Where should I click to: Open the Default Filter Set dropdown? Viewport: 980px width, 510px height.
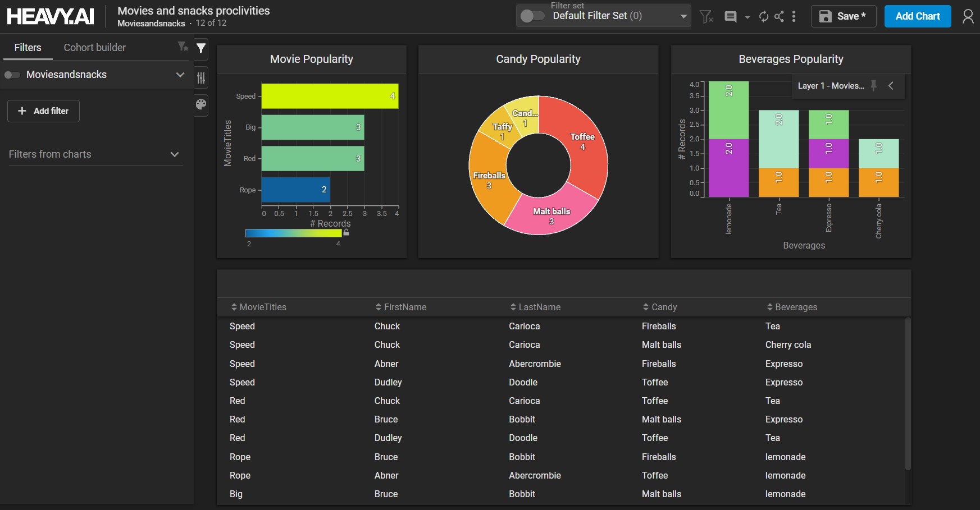683,16
